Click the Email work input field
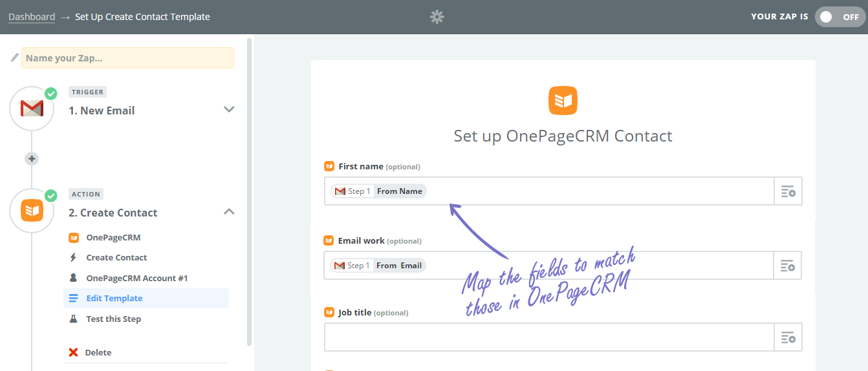Image resolution: width=868 pixels, height=371 pixels. 549,265
